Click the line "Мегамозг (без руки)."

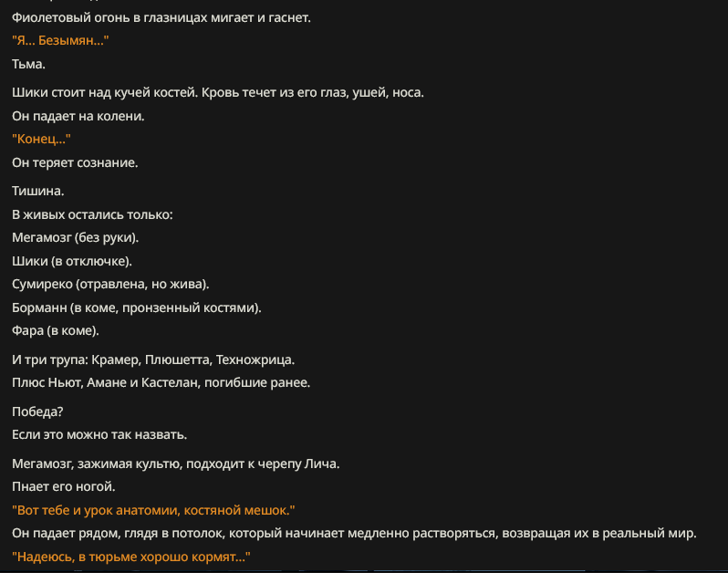(x=75, y=238)
